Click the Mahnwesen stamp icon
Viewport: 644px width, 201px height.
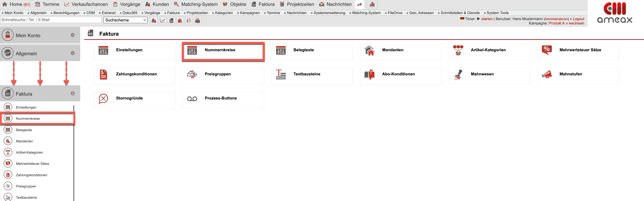click(458, 74)
